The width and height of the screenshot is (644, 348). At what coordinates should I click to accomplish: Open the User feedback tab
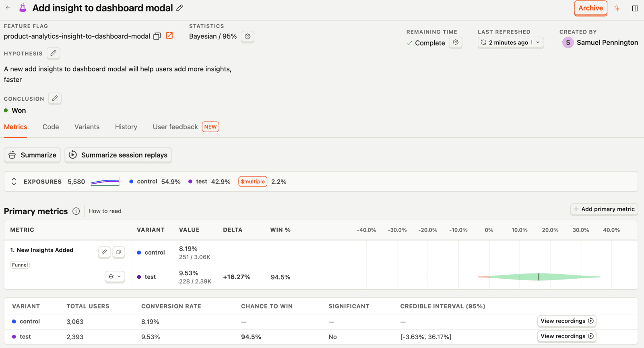pos(175,127)
